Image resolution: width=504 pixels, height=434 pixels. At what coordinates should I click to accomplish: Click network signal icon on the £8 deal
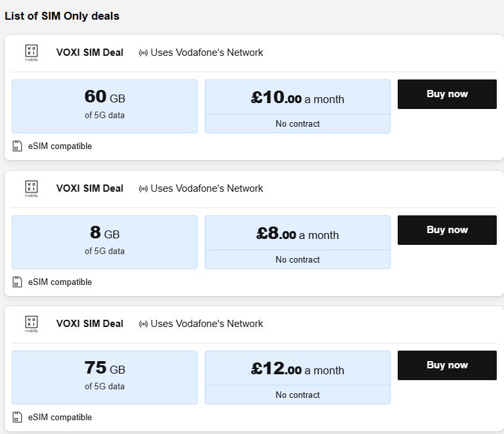point(143,188)
